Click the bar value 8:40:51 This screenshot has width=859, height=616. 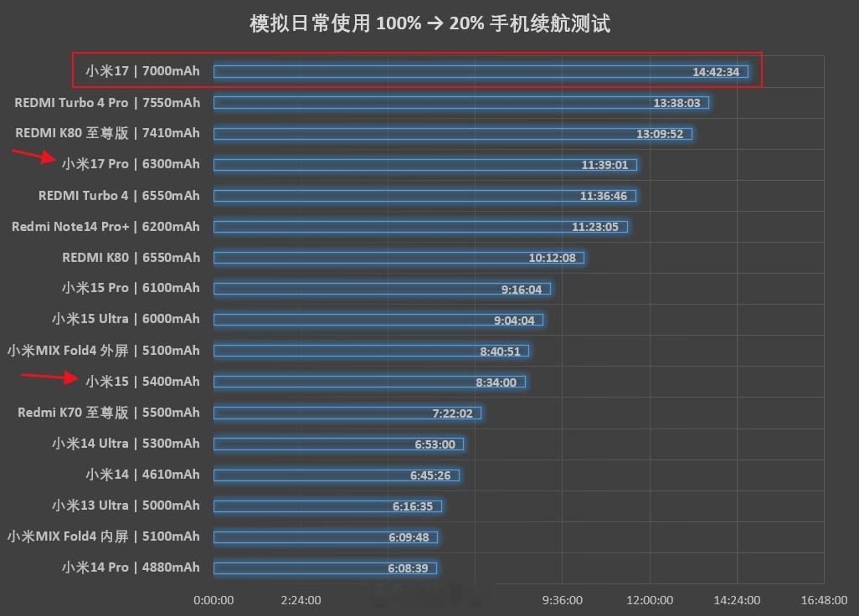point(500,352)
